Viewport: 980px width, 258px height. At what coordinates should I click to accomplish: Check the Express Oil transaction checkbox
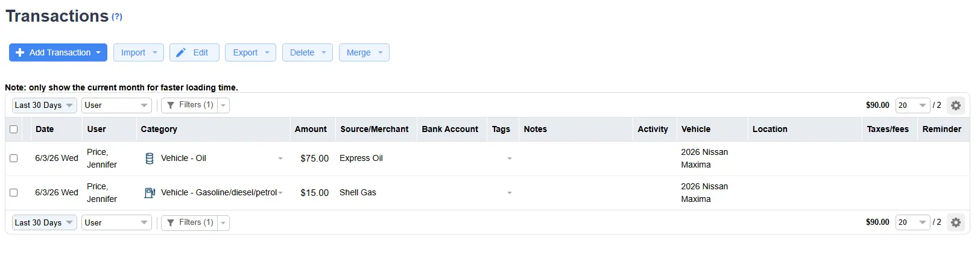point(13,158)
